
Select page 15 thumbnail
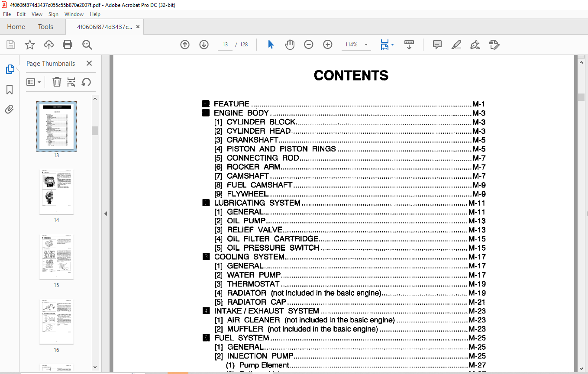pyautogui.click(x=56, y=256)
